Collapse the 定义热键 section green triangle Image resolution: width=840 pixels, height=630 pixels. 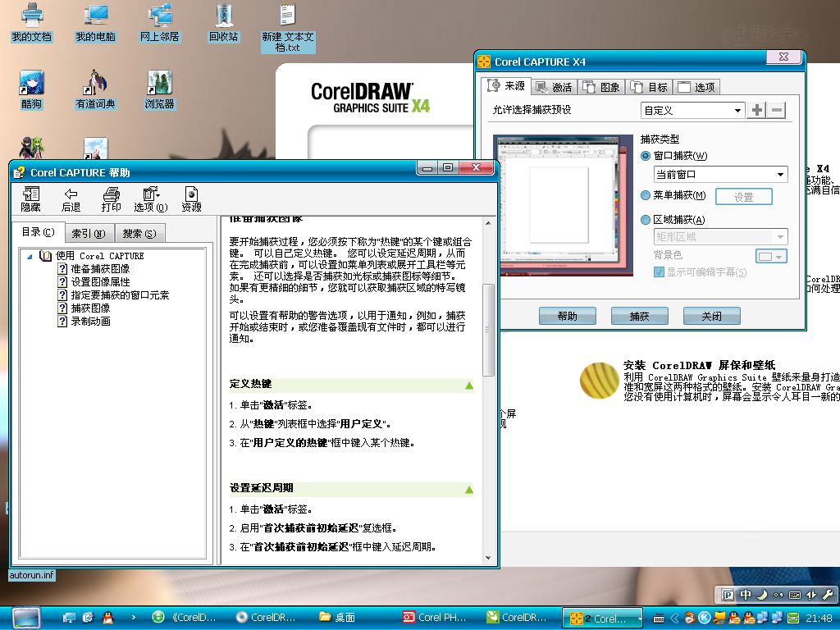pos(469,386)
